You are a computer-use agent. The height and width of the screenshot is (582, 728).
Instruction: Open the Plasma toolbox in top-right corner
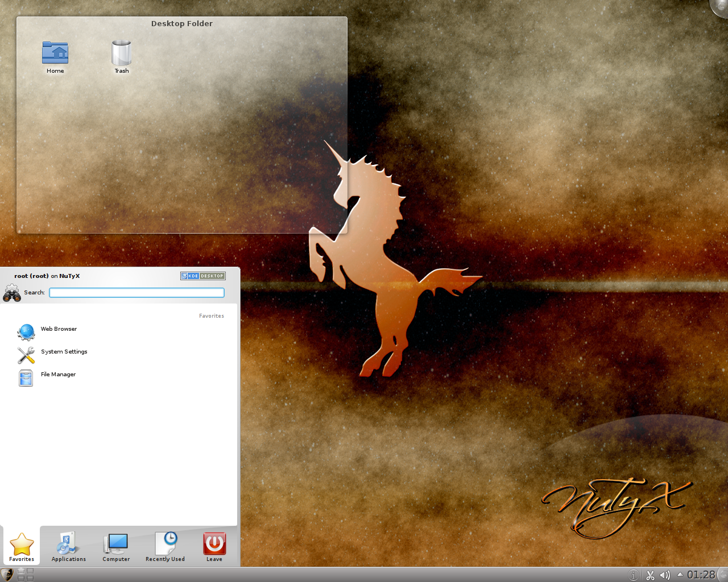(720, 7)
